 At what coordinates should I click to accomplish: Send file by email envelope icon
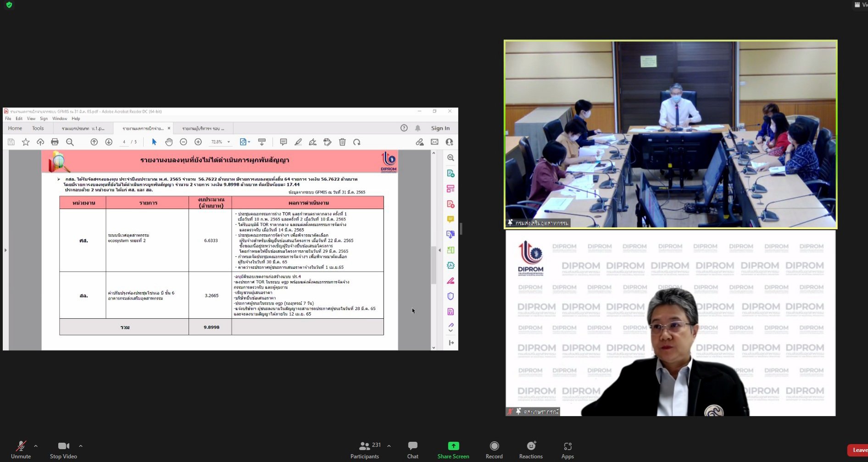(x=434, y=142)
